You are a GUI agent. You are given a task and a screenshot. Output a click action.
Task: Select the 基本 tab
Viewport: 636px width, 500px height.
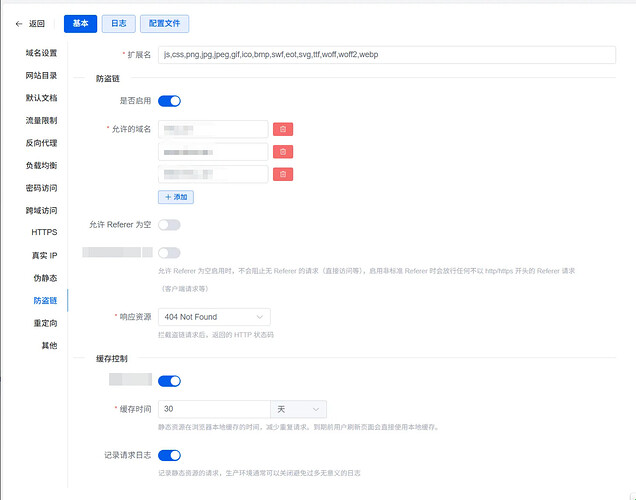click(x=80, y=24)
